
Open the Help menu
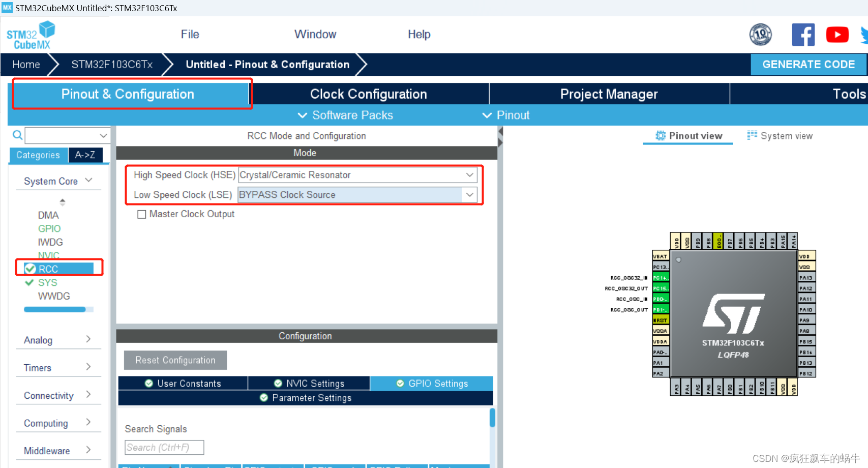point(419,34)
